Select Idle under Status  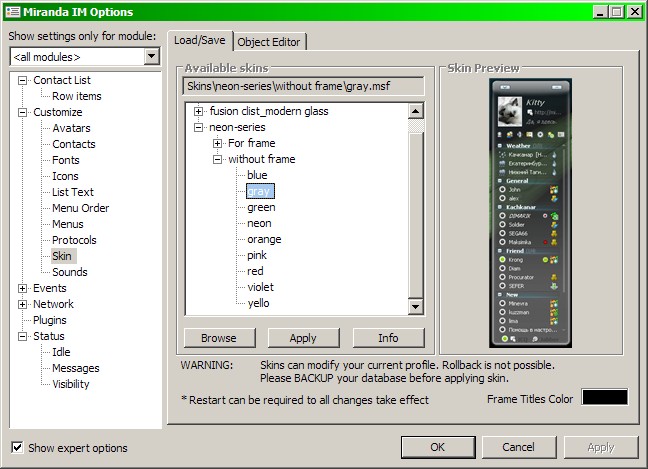point(61,352)
